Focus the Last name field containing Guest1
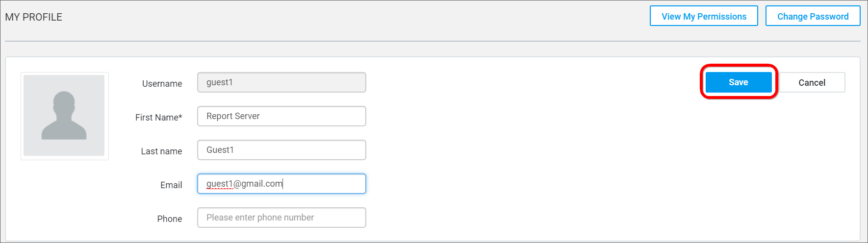This screenshot has width=868, height=243. 281,150
